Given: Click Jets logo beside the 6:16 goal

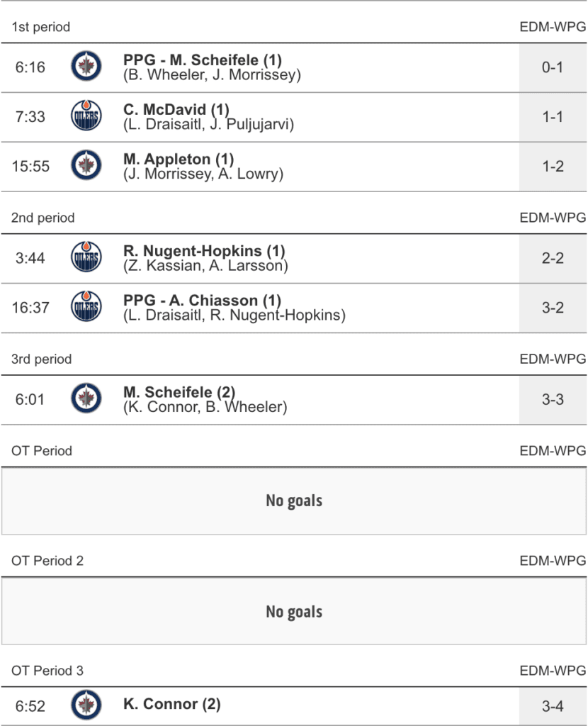Looking at the screenshot, I should coord(86,67).
